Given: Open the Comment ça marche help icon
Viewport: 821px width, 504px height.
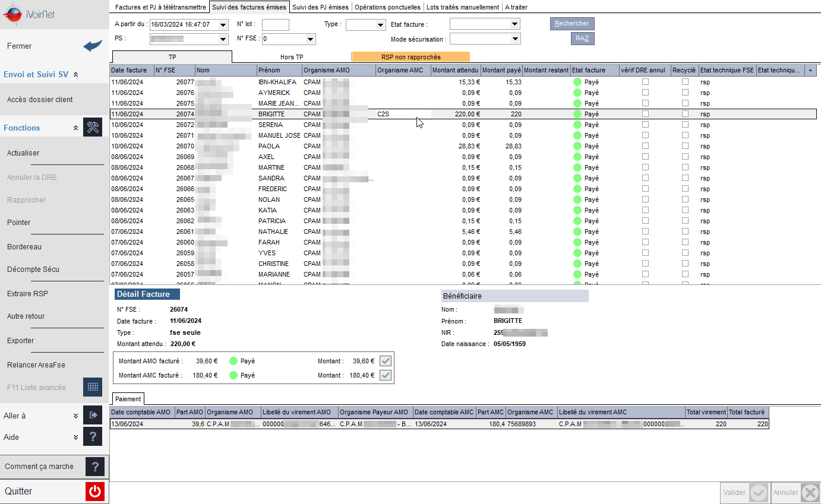Looking at the screenshot, I should pyautogui.click(x=95, y=467).
